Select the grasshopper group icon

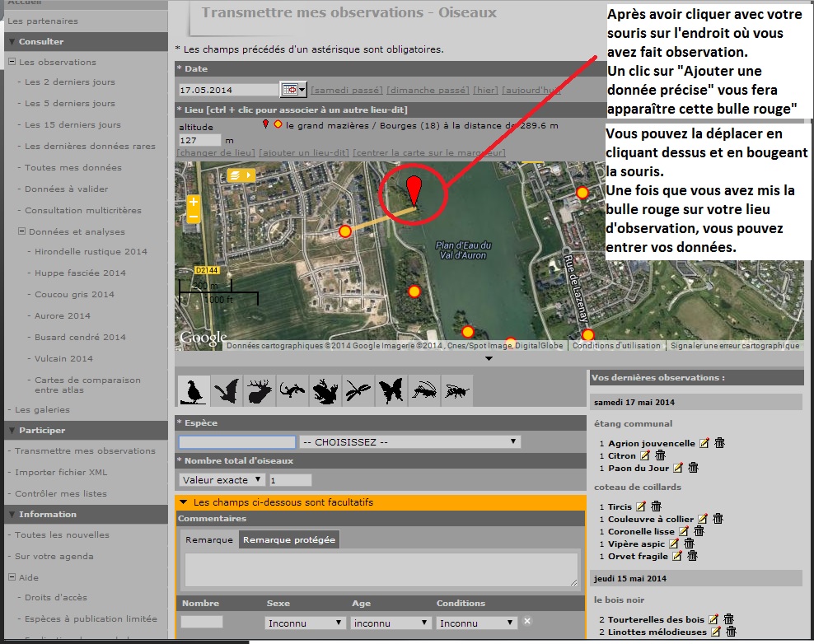coord(423,390)
